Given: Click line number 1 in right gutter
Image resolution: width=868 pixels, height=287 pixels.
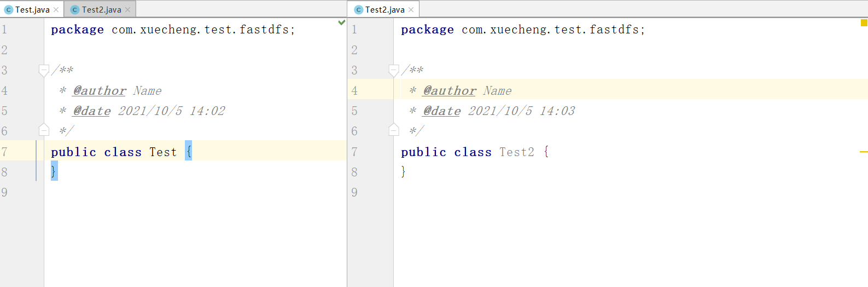Looking at the screenshot, I should coord(354,30).
